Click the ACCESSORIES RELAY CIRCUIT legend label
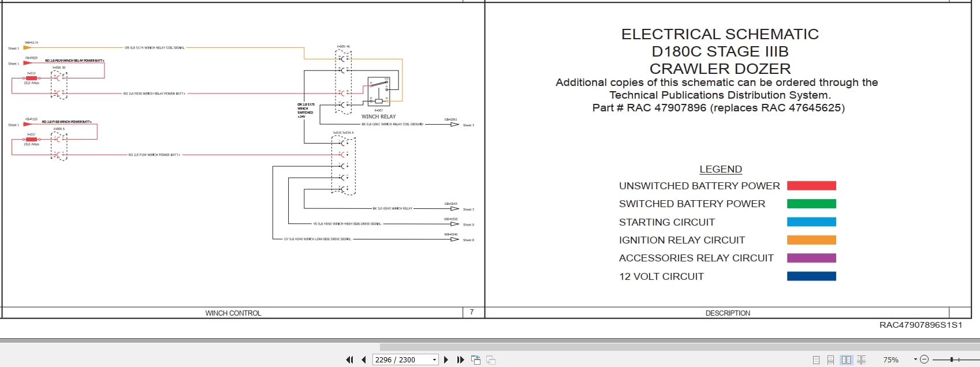Viewport: 980px width, 367px height. click(x=696, y=258)
